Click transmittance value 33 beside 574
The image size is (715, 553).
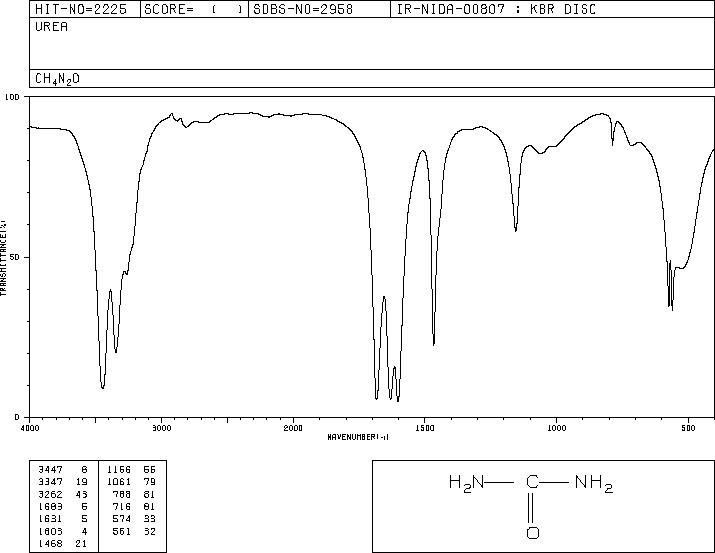click(x=150, y=519)
